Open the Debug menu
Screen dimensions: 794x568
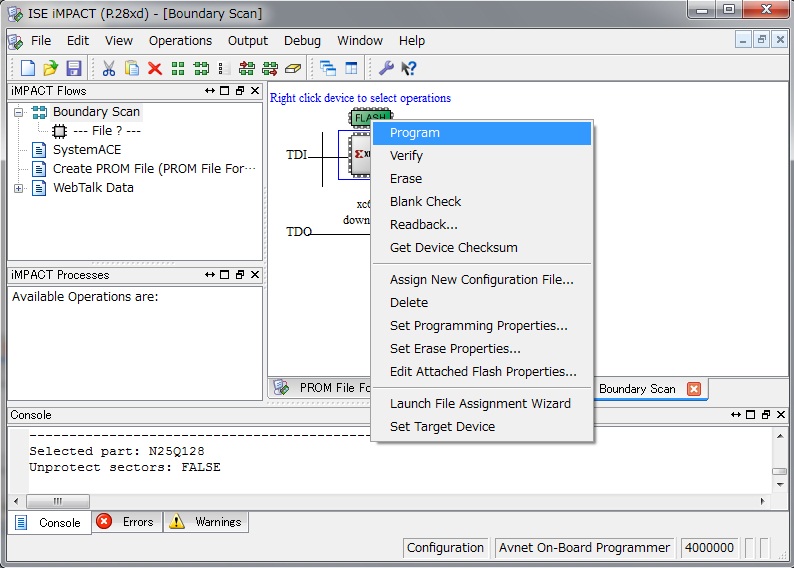click(302, 40)
